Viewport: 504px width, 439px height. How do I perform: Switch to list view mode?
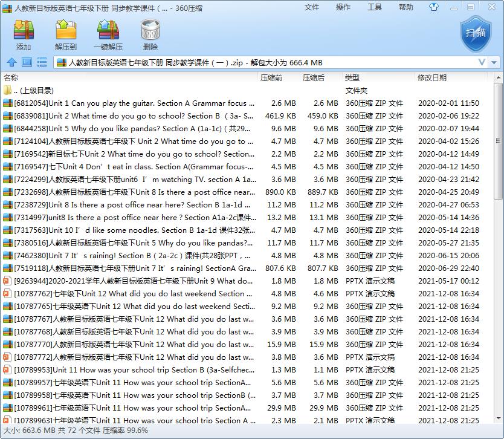(42, 62)
